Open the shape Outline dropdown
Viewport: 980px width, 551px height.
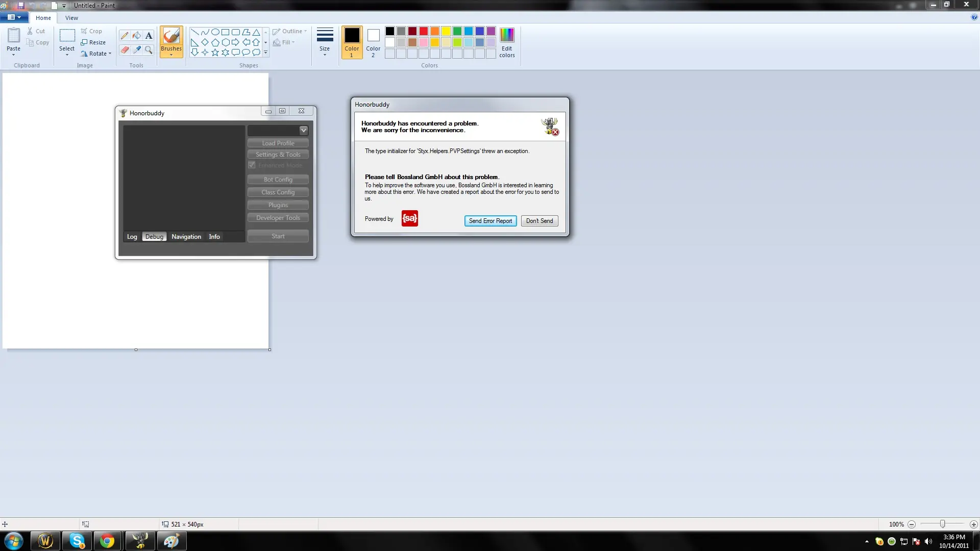290,31
